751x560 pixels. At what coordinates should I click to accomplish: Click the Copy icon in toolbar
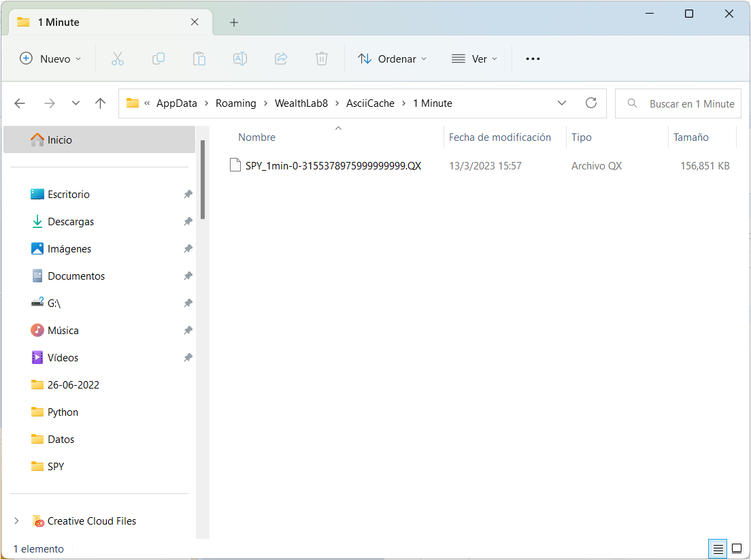[x=158, y=59]
